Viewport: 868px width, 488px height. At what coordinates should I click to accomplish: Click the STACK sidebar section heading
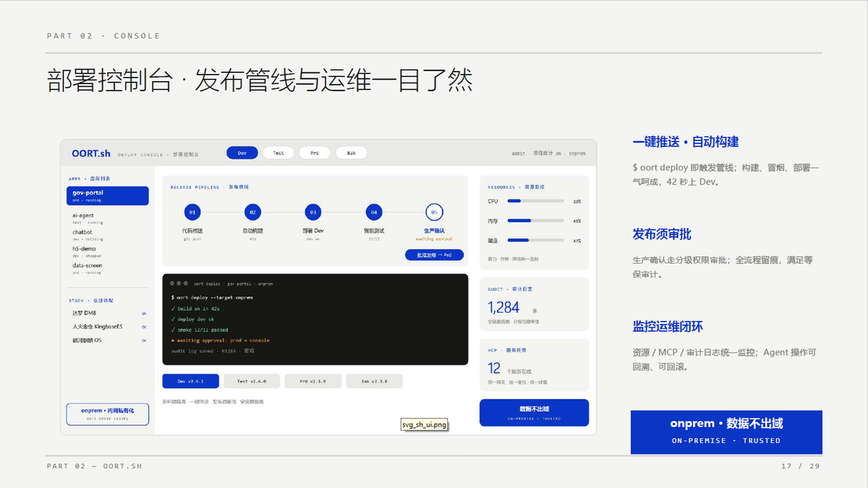pyautogui.click(x=91, y=300)
